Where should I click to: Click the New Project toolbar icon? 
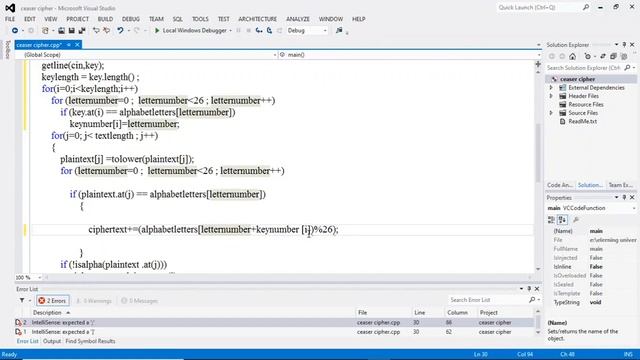tap(45, 31)
